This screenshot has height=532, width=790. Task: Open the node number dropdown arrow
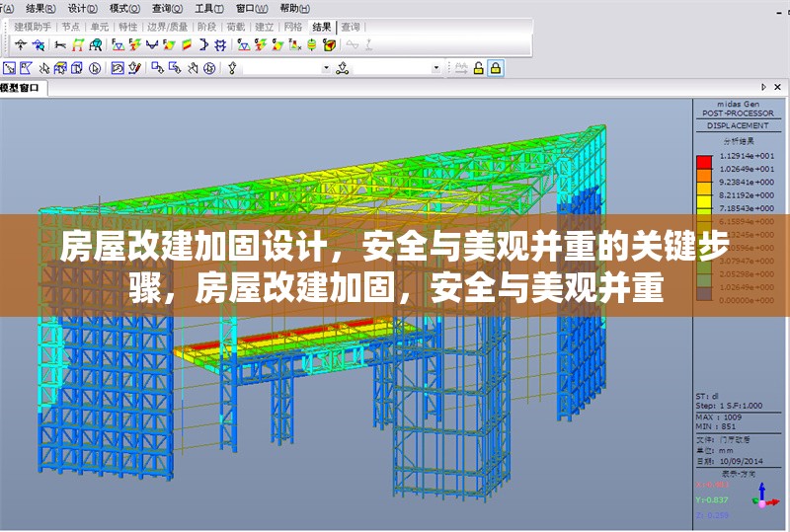327,68
